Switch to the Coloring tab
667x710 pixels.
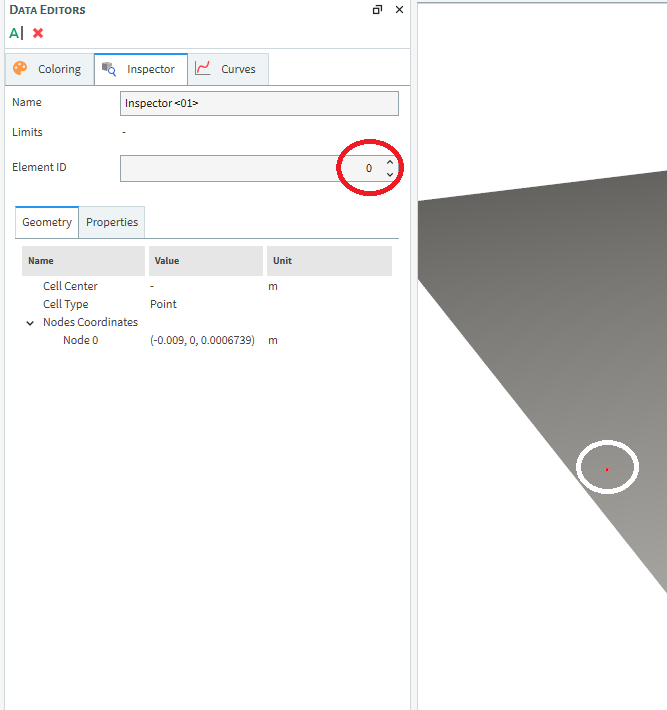pyautogui.click(x=49, y=69)
